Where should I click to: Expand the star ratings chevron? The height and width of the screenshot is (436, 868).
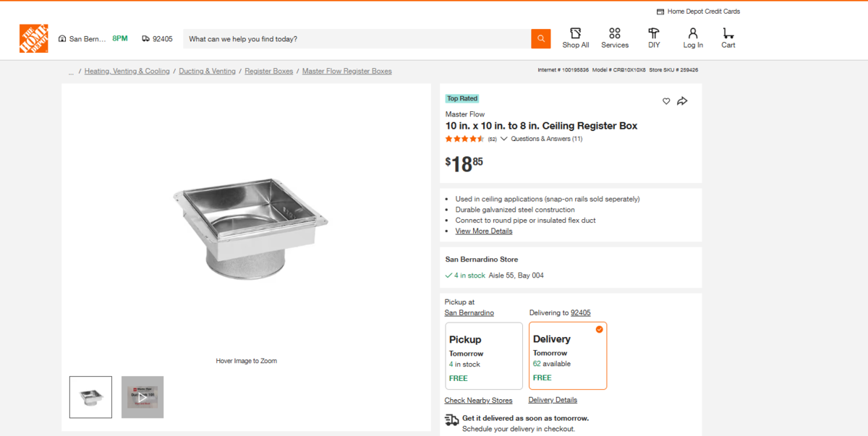[504, 139]
